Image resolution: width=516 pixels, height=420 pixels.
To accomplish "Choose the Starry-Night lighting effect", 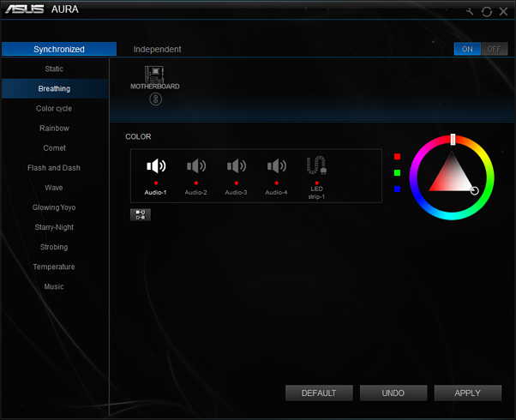I will (54, 227).
